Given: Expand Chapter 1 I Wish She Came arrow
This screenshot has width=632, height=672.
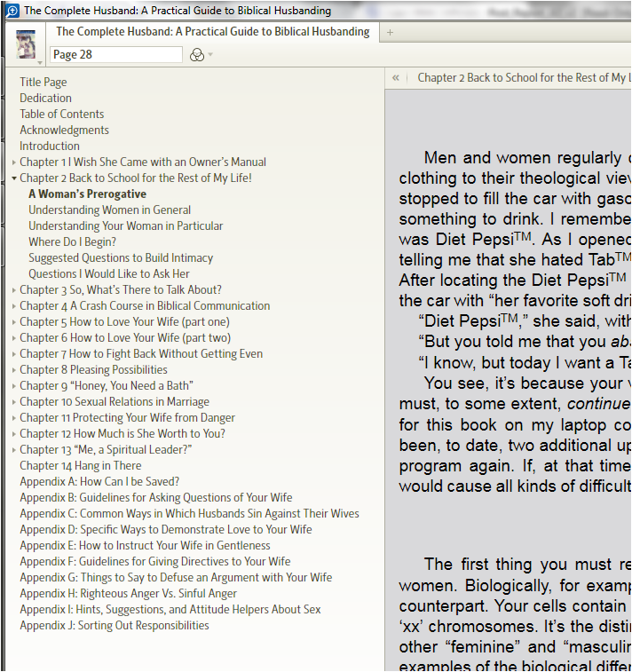Looking at the screenshot, I should click(x=14, y=162).
